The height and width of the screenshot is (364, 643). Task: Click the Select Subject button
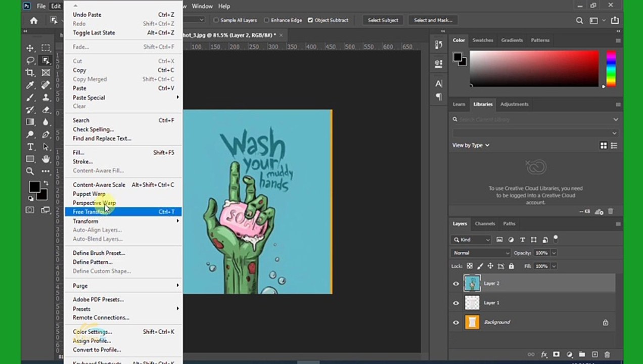point(383,20)
